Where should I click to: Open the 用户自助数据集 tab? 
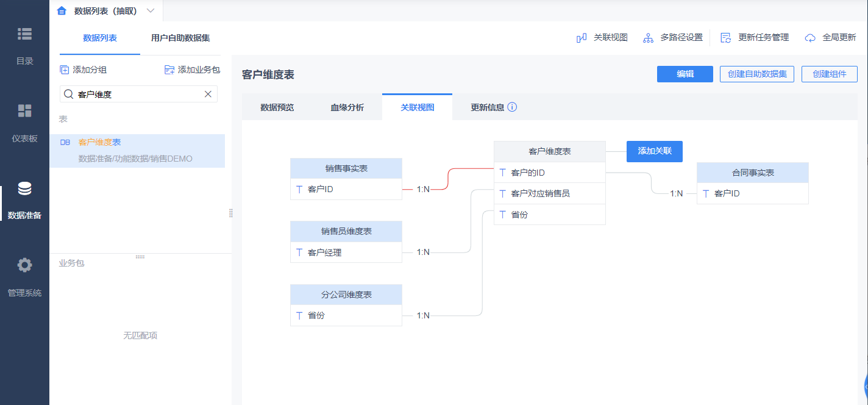point(180,38)
